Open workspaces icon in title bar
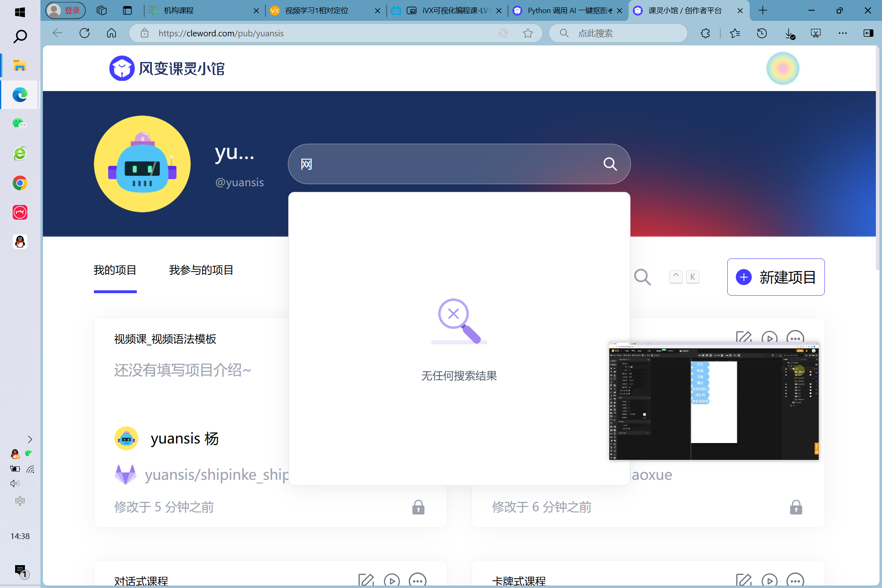This screenshot has width=882, height=588. 102,11
